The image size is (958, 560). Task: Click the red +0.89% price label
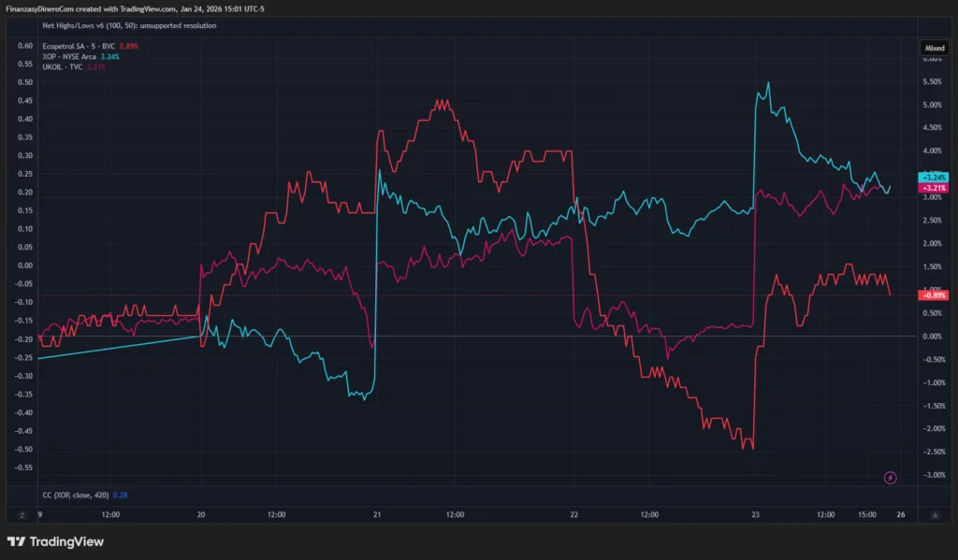[933, 294]
